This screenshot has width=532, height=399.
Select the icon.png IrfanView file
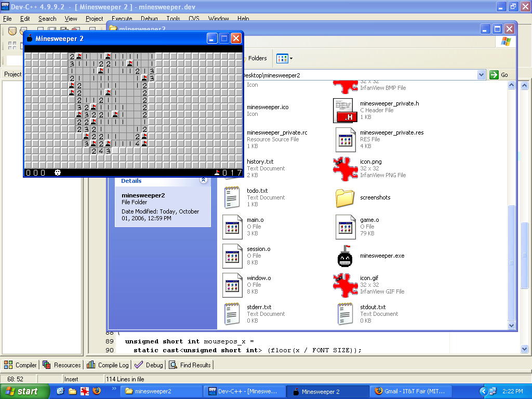tap(345, 168)
